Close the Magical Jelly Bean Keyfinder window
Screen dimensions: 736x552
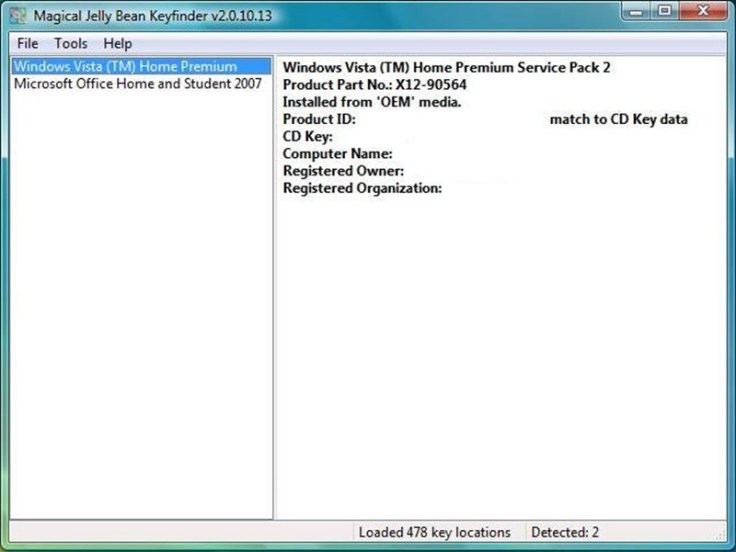[703, 12]
